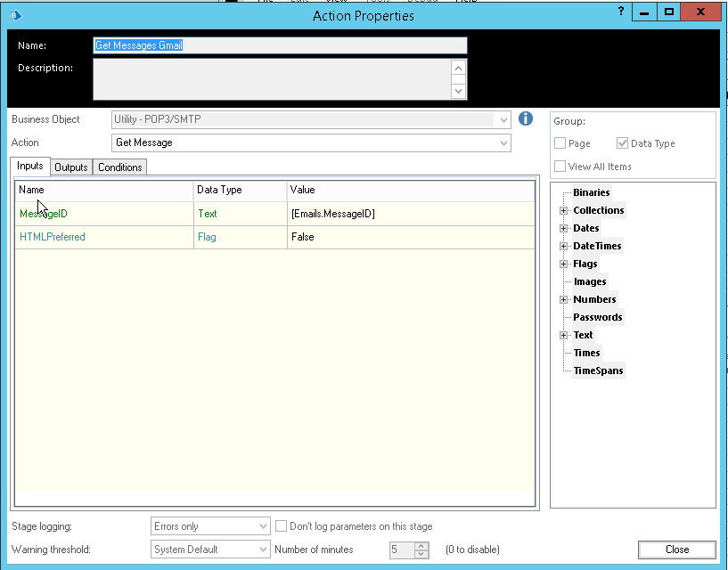Toggle the Page group checkbox
The image size is (728, 570).
[x=560, y=143]
